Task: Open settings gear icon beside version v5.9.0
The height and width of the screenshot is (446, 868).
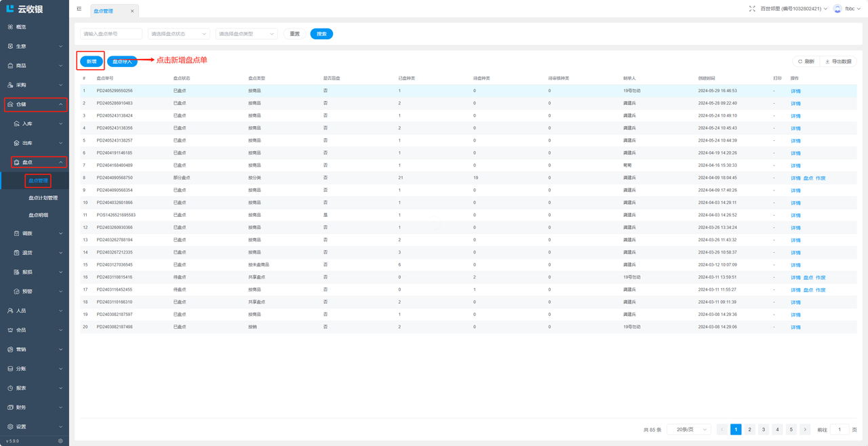Action: pyautogui.click(x=60, y=441)
